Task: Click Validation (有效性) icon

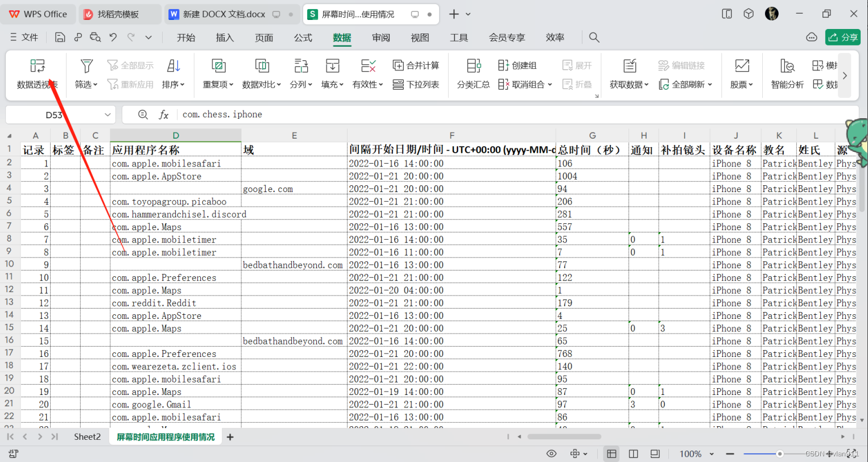Action: [x=368, y=66]
